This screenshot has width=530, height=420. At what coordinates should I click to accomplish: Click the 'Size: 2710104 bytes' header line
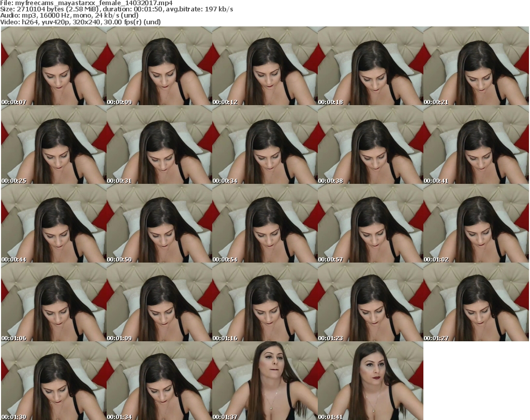pos(116,9)
